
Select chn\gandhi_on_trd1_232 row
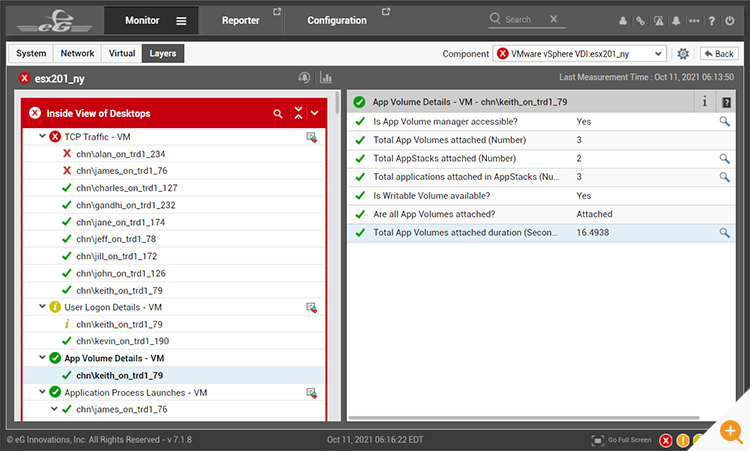coord(174,205)
